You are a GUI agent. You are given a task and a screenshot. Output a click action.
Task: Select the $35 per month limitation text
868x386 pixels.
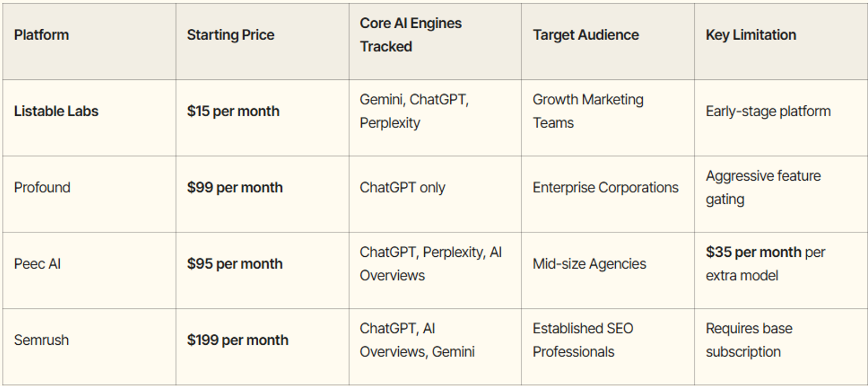pyautogui.click(x=754, y=252)
